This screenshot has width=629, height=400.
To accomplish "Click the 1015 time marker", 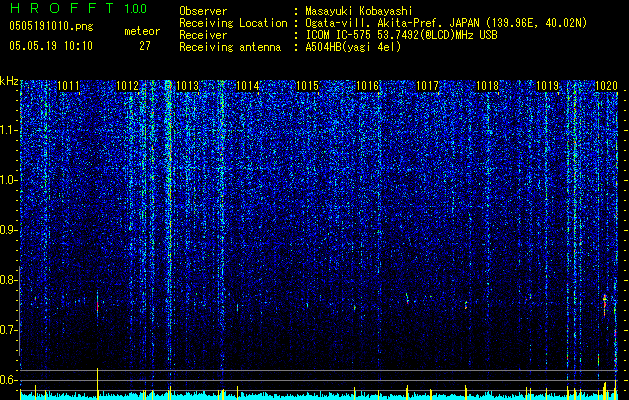I will click(x=308, y=86).
